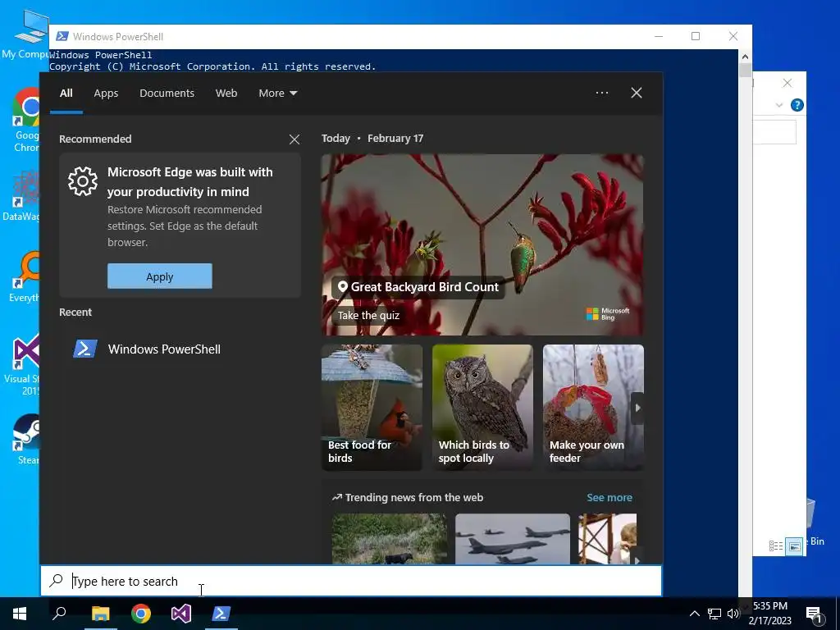
Task: Click the taskbar search magnifier
Action: 59,614
